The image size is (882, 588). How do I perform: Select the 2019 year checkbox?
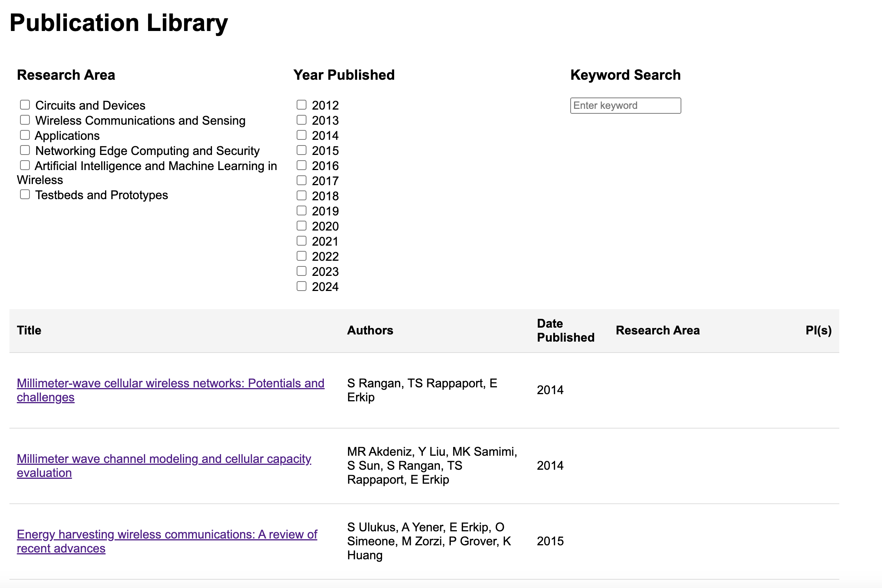click(x=302, y=210)
